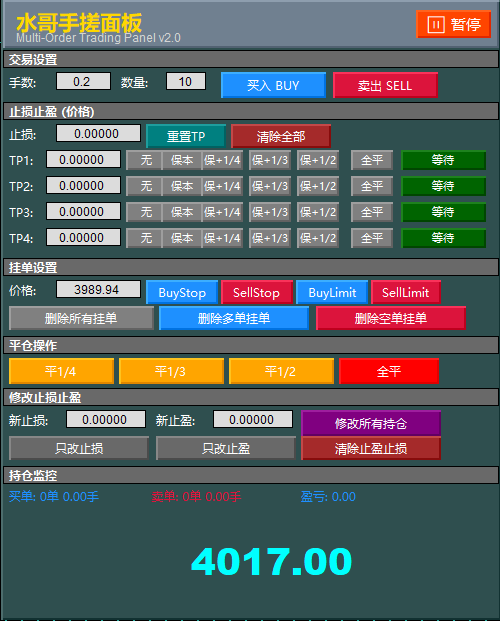This screenshot has width=500, height=621.
Task: Click 删除空单挂单 to delete sell pending orders
Action: tap(391, 318)
